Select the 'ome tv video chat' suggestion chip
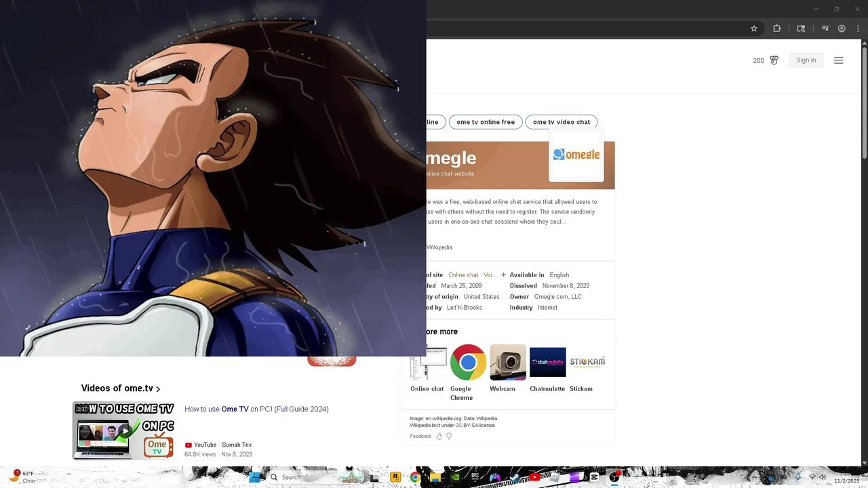The width and height of the screenshot is (868, 488). pos(561,122)
